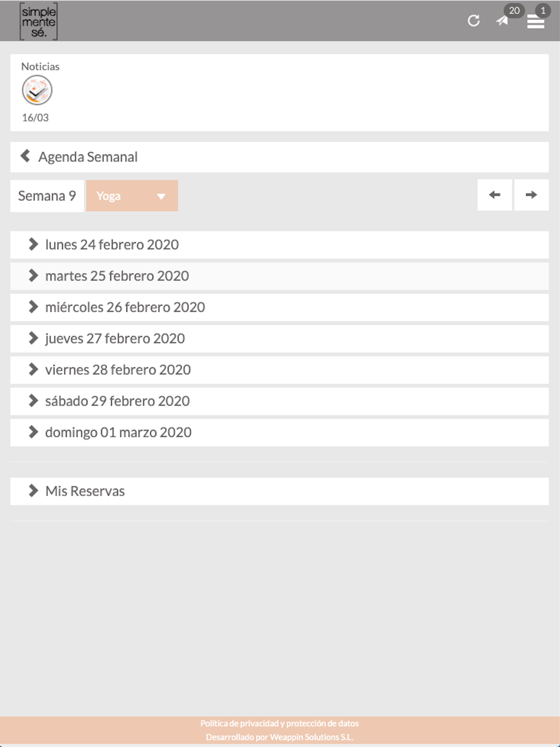Expand viernes 28 febrero 2020
560x747 pixels.
click(x=279, y=370)
